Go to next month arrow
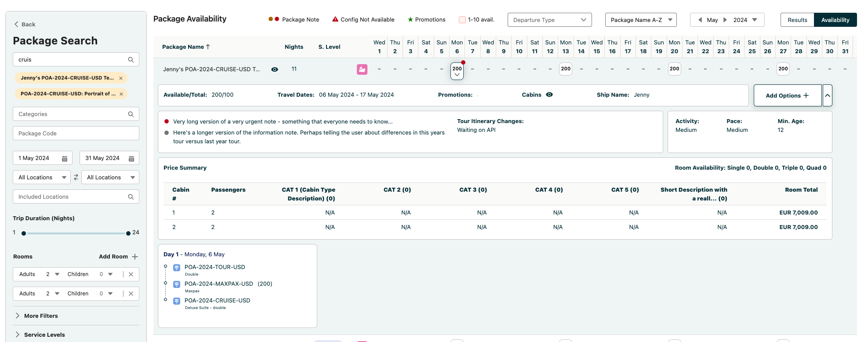 pyautogui.click(x=725, y=20)
